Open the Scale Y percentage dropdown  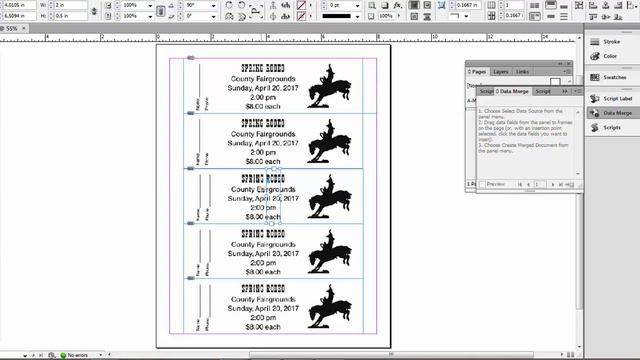tap(150, 16)
